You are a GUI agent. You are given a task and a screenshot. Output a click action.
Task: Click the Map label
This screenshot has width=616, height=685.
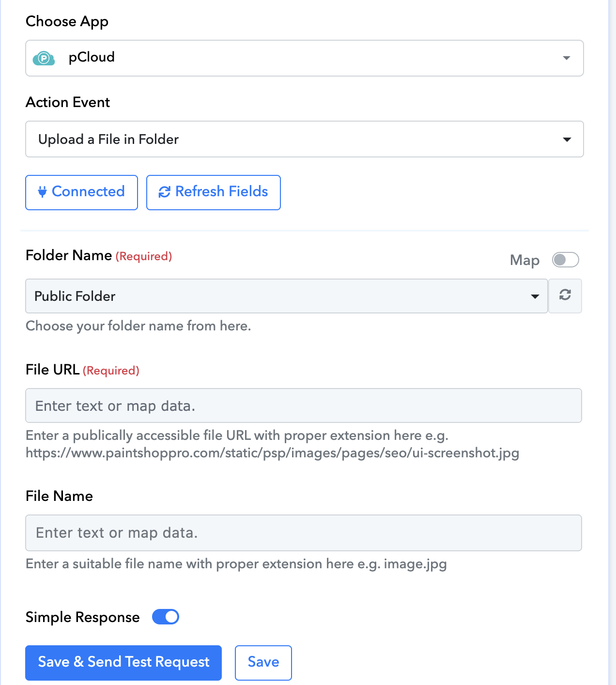(x=524, y=261)
